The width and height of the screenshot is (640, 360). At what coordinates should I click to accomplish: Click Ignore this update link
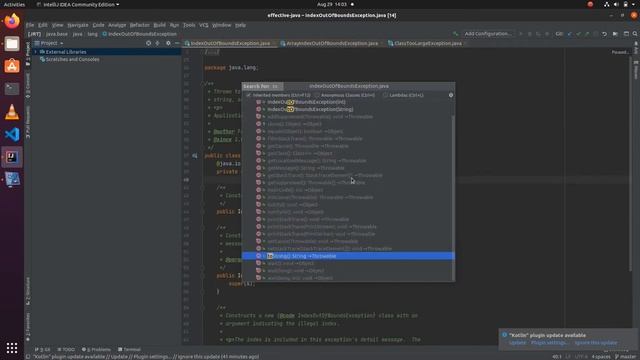[596, 343]
